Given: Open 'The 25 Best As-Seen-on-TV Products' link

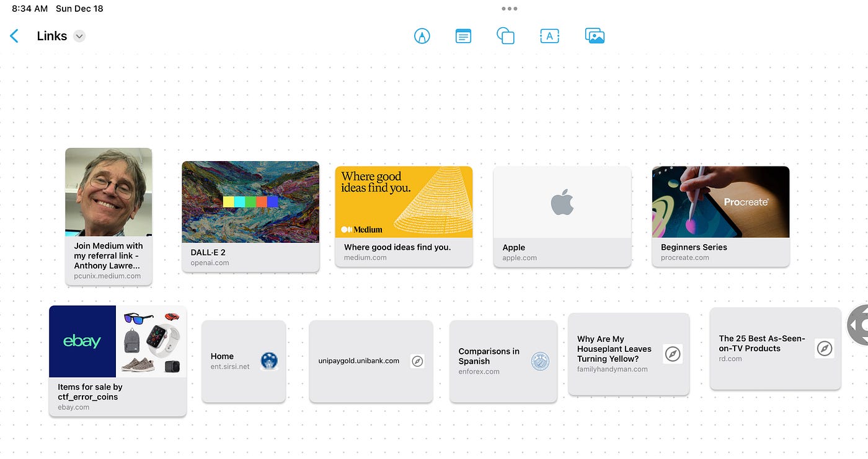Looking at the screenshot, I should point(775,348).
